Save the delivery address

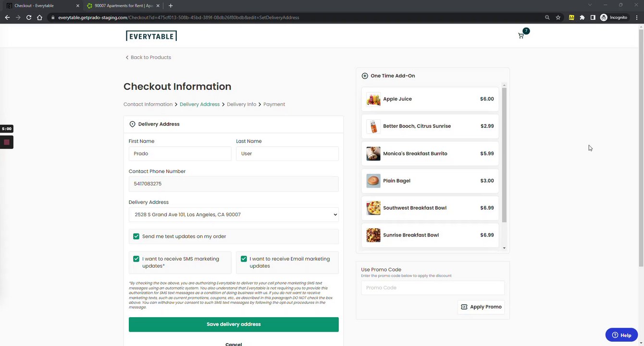tap(234, 324)
